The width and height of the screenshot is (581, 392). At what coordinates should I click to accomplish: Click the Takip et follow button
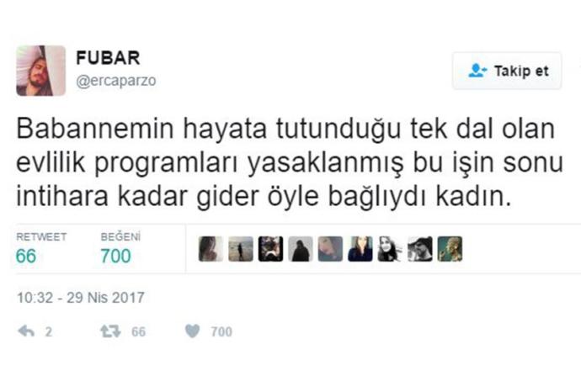[x=507, y=71]
